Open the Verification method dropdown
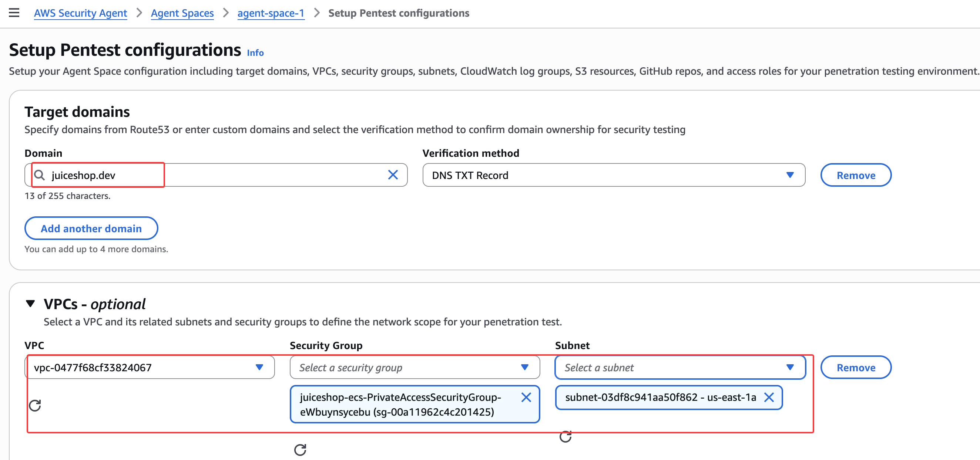 [613, 175]
